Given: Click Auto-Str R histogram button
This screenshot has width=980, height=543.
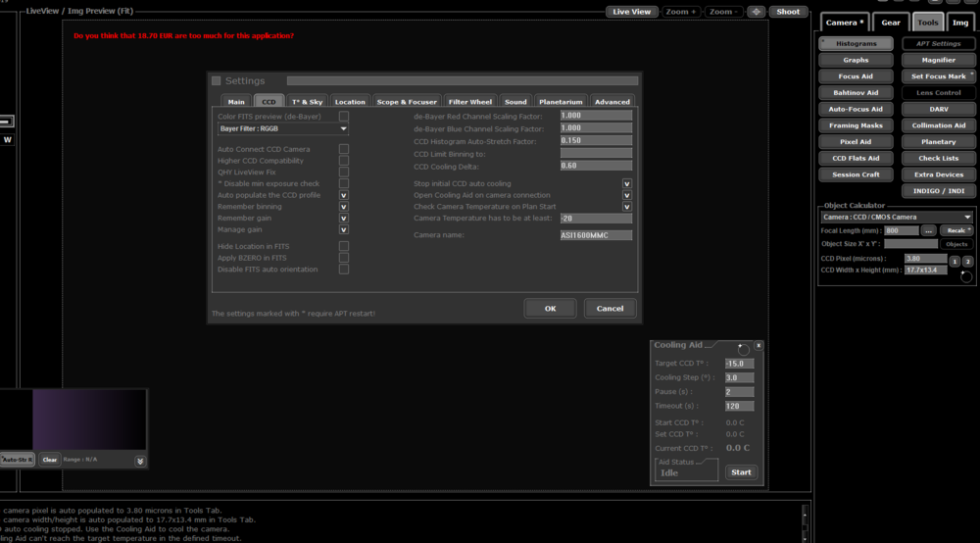Looking at the screenshot, I should click(x=18, y=460).
